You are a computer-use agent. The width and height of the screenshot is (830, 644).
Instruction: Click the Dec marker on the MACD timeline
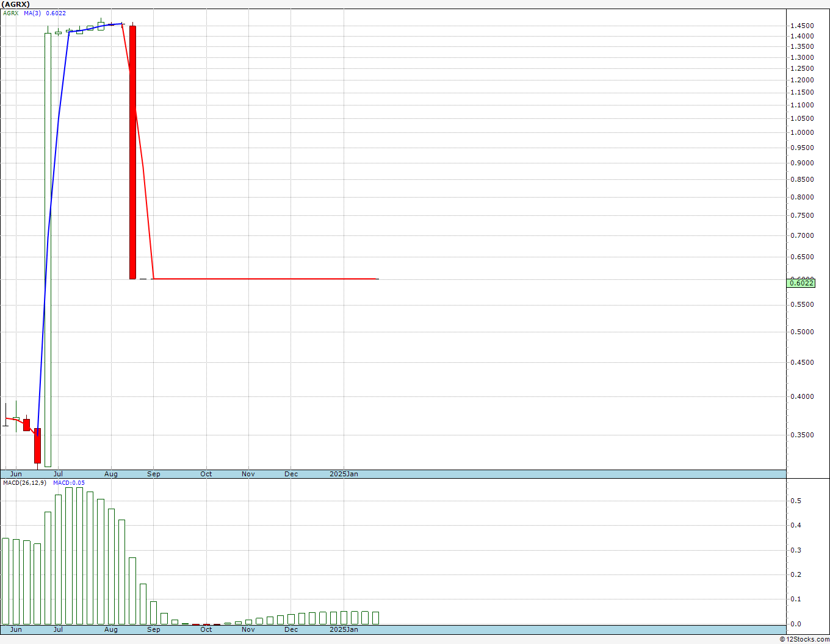291,629
